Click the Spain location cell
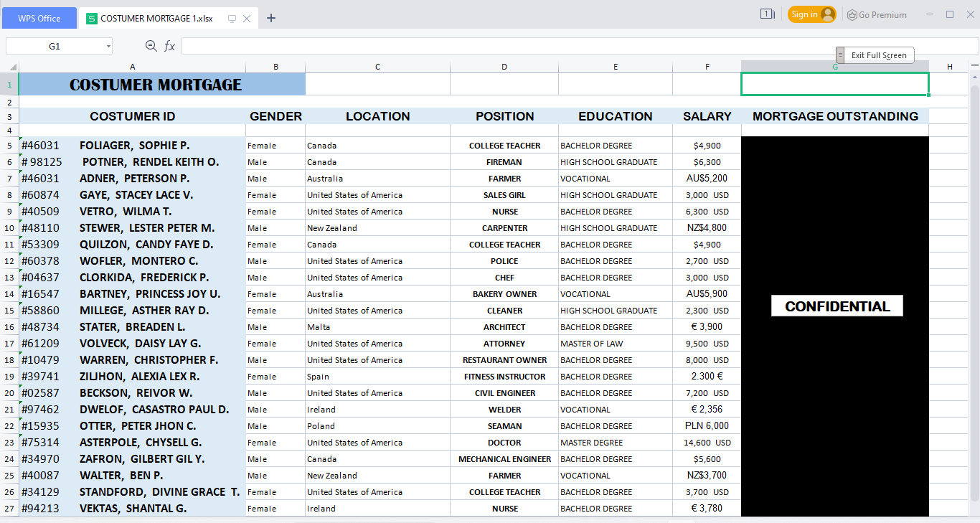980x523 pixels. [377, 377]
